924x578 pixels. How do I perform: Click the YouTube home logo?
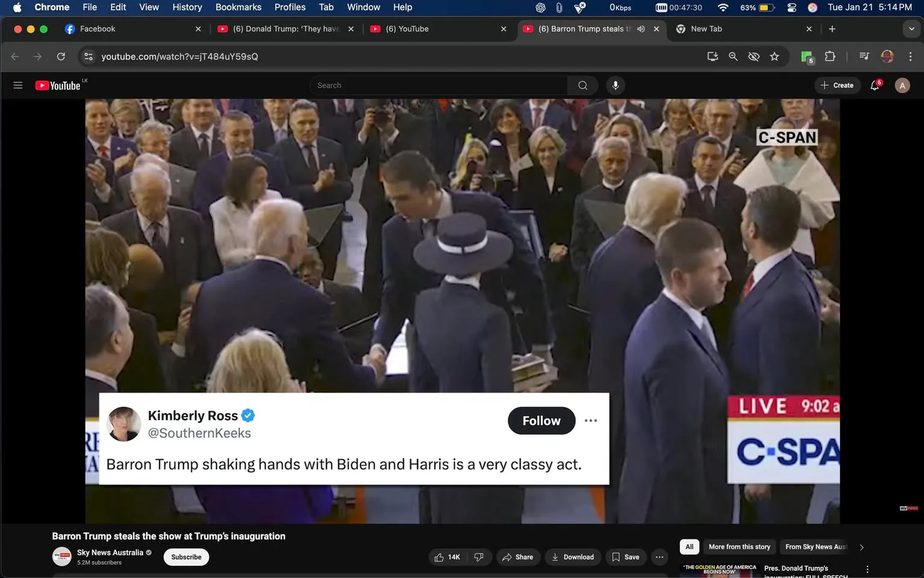tap(58, 85)
